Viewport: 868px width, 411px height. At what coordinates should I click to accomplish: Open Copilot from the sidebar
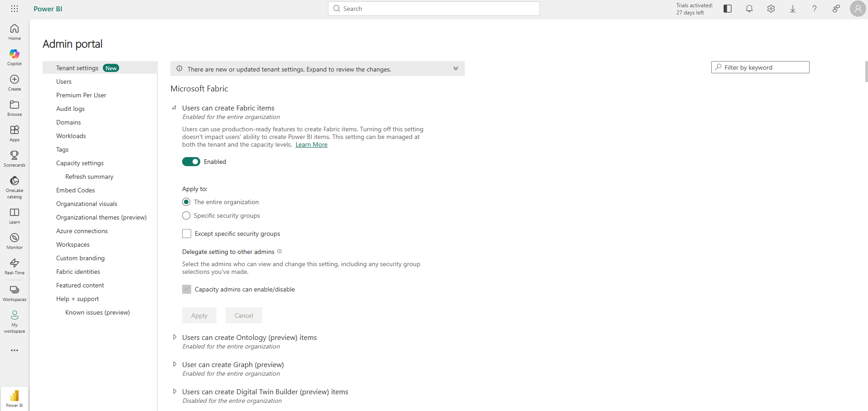tap(14, 57)
